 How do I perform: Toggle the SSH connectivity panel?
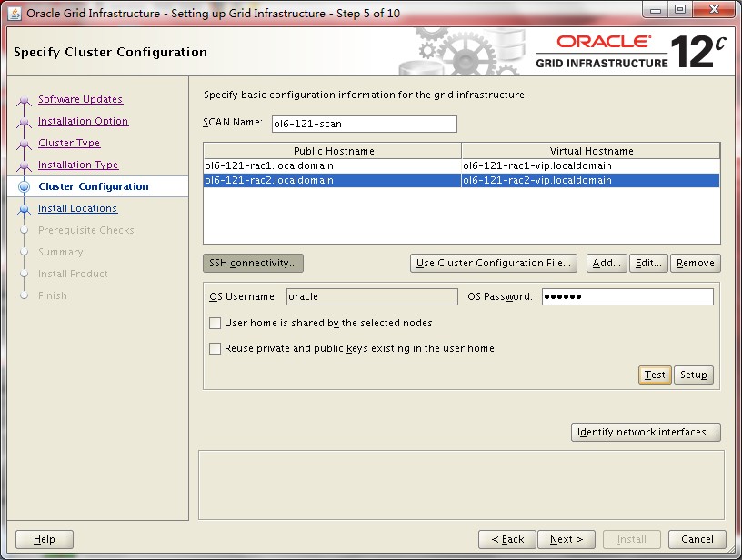(x=253, y=263)
